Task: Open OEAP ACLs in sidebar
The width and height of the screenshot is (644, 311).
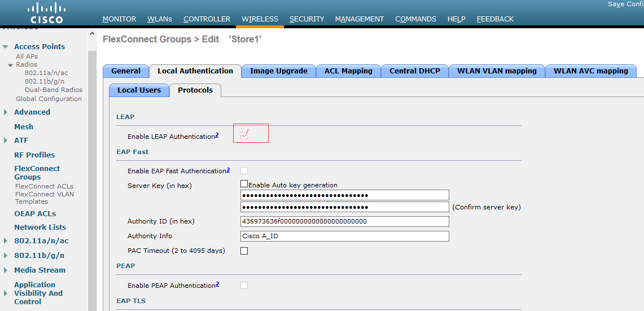Action: click(35, 213)
